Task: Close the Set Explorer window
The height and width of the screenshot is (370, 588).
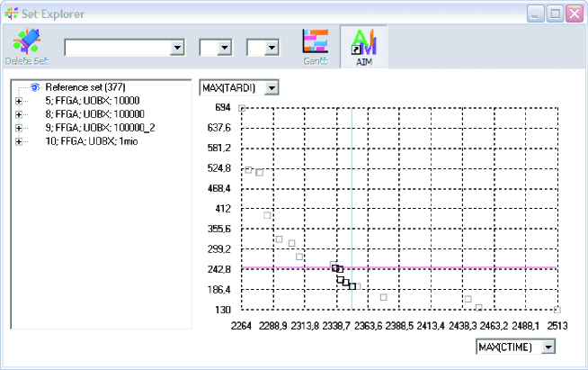Action: click(575, 14)
